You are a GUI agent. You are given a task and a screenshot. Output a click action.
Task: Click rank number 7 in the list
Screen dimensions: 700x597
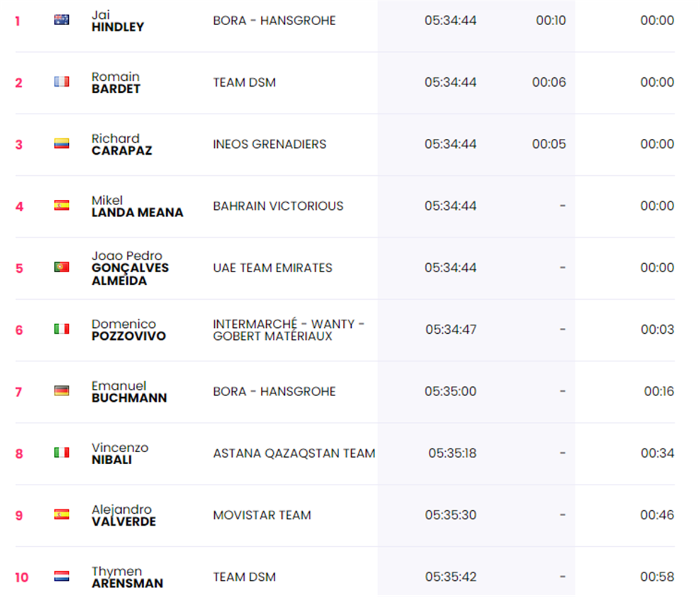click(x=19, y=392)
